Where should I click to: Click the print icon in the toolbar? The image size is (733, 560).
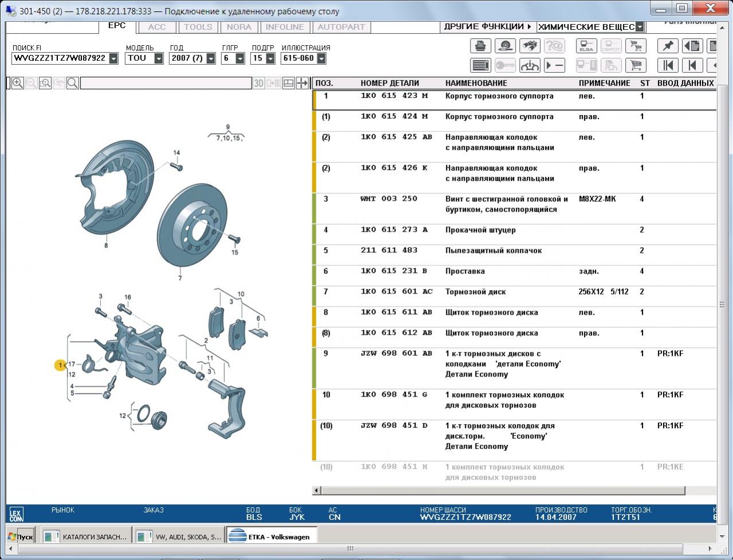point(480,46)
